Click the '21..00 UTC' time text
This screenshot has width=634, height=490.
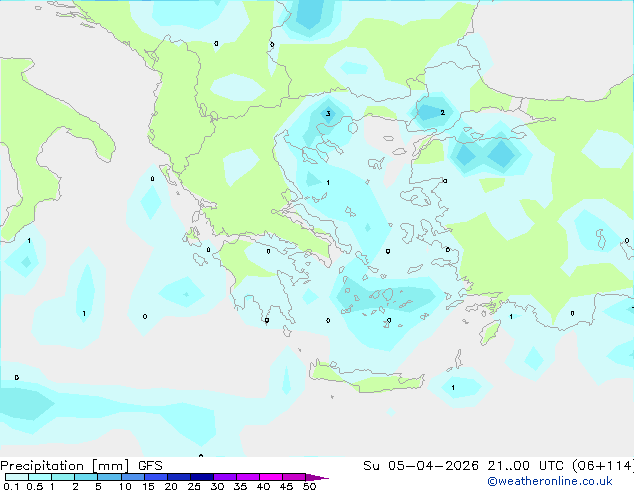(x=525, y=466)
